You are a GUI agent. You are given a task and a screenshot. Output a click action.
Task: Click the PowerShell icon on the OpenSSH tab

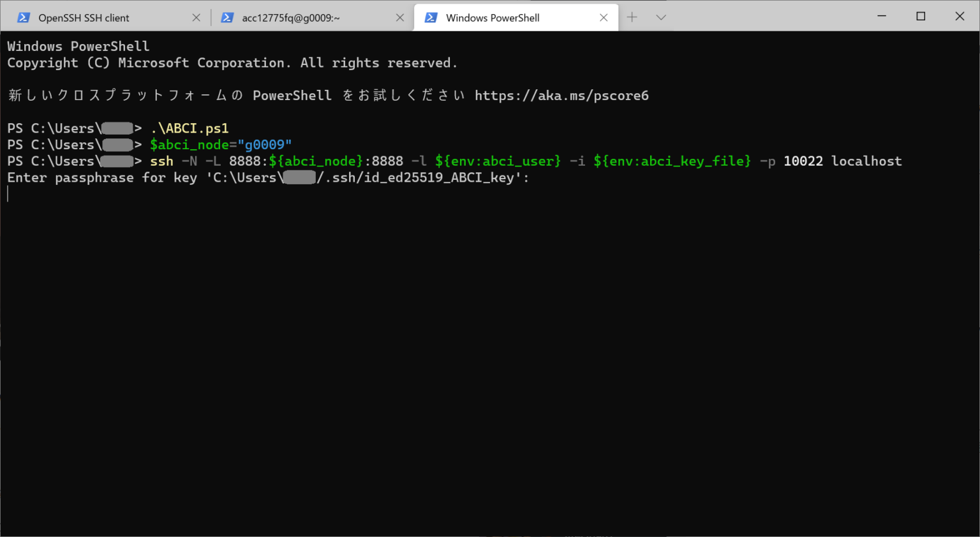pyautogui.click(x=24, y=17)
